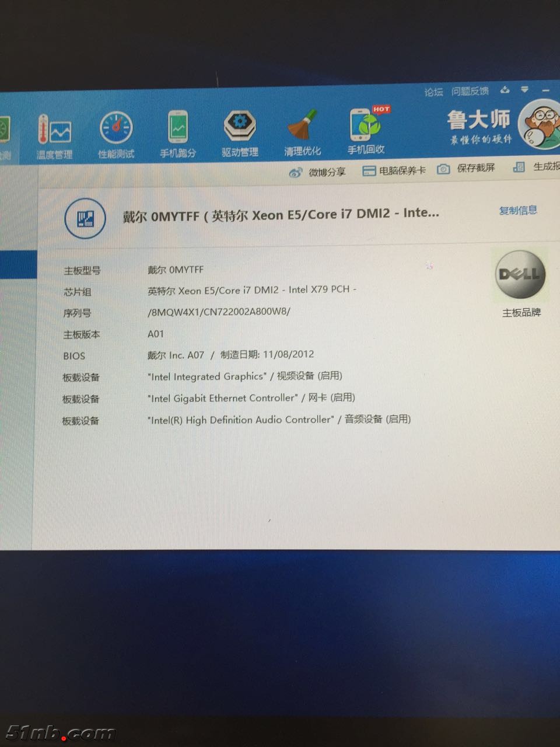This screenshot has height=747, width=560.
Task: Click the 戴尔 0MYTFF motherboard model value
Action: tap(176, 270)
